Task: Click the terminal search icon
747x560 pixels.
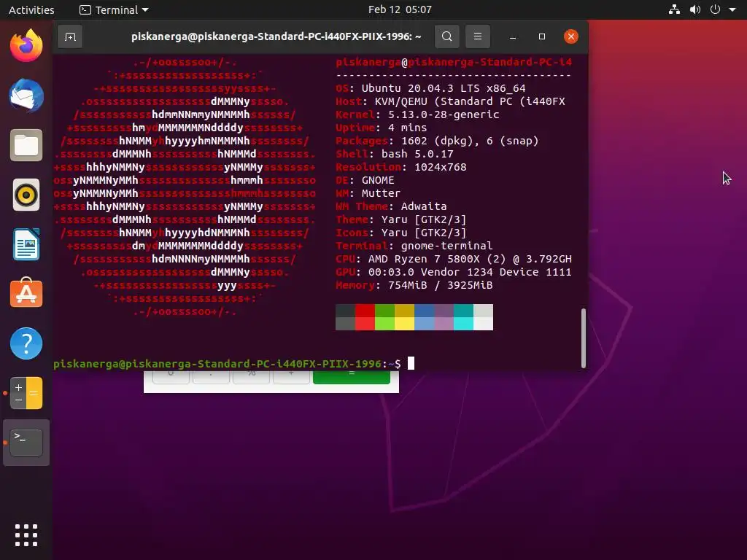Action: tap(447, 36)
